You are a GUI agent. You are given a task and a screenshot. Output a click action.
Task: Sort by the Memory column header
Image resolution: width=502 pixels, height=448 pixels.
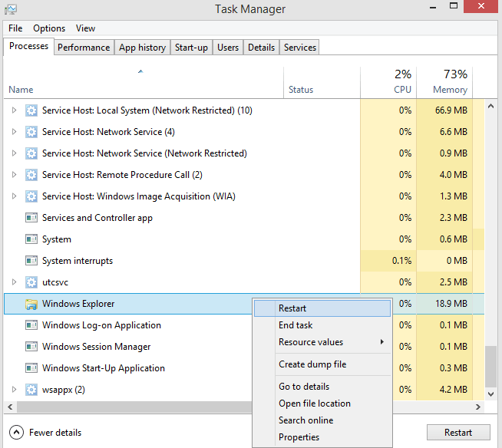[x=444, y=83]
